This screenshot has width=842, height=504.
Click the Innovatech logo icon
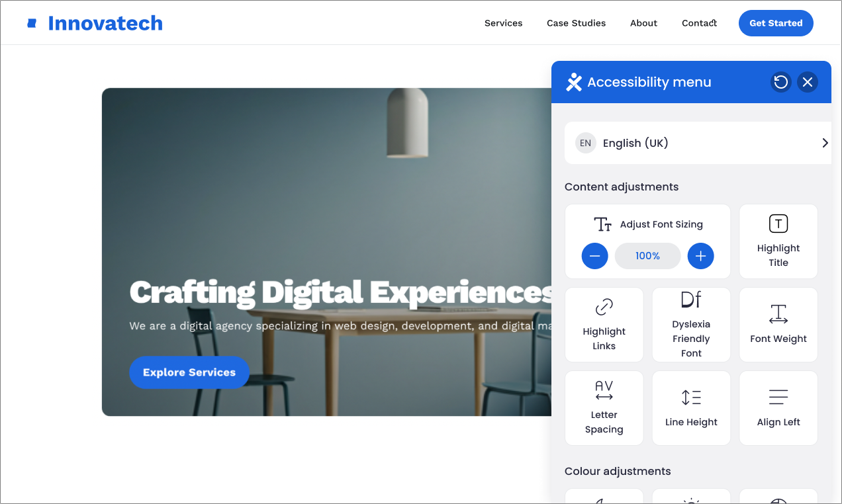click(x=32, y=23)
